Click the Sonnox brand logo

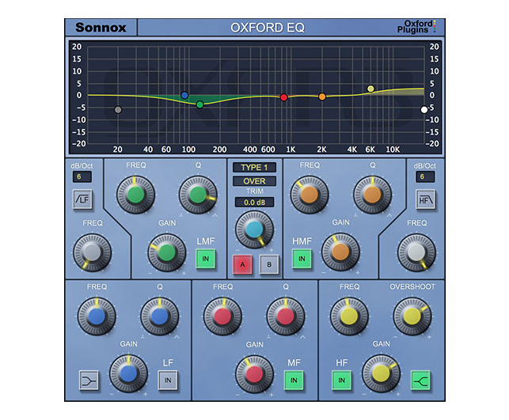point(101,28)
